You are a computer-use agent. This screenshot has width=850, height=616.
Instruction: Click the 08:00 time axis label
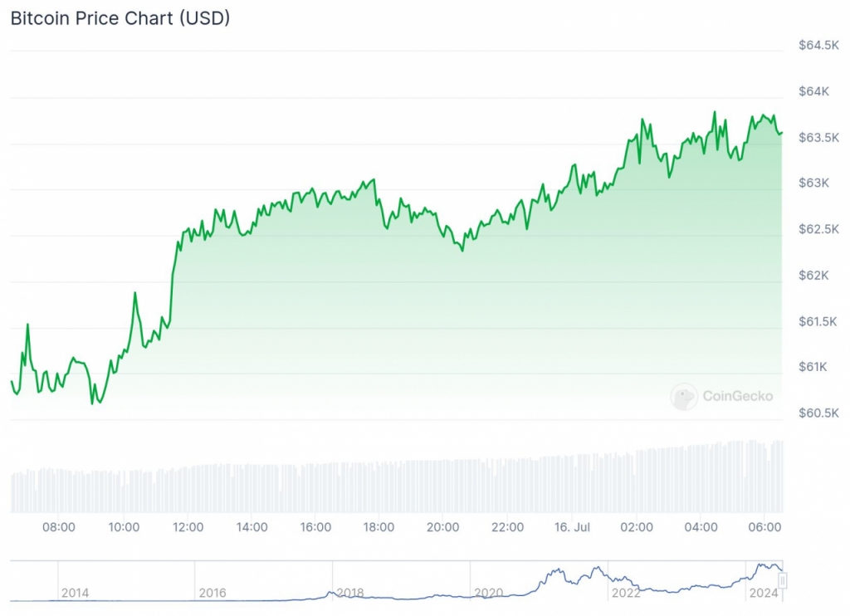coord(59,527)
